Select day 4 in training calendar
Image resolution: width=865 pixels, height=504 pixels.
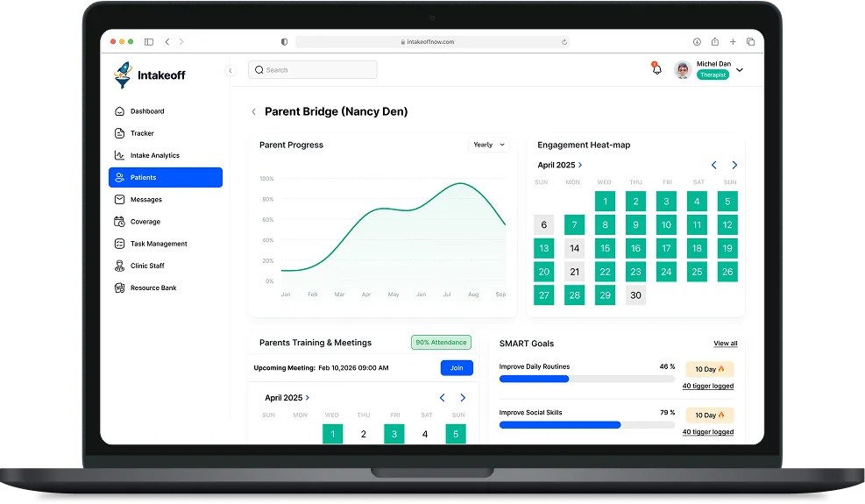(x=425, y=434)
